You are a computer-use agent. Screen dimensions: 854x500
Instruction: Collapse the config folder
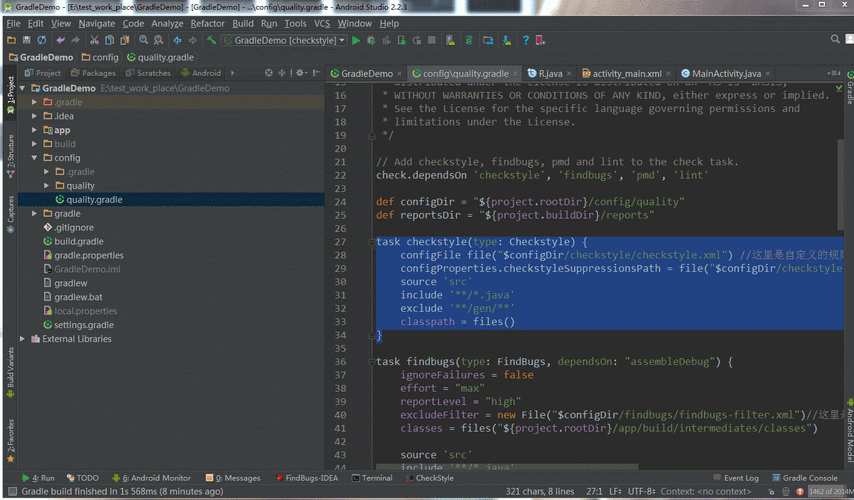click(34, 158)
